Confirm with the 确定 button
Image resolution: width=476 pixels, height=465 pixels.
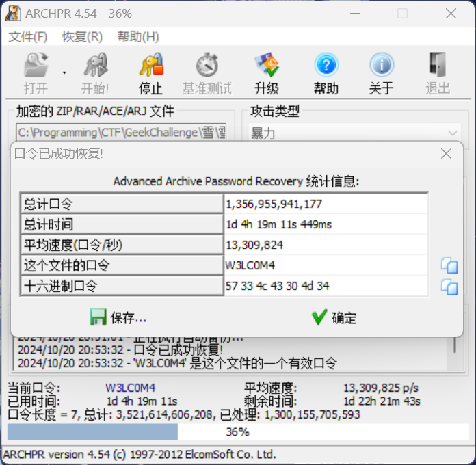pos(334,317)
